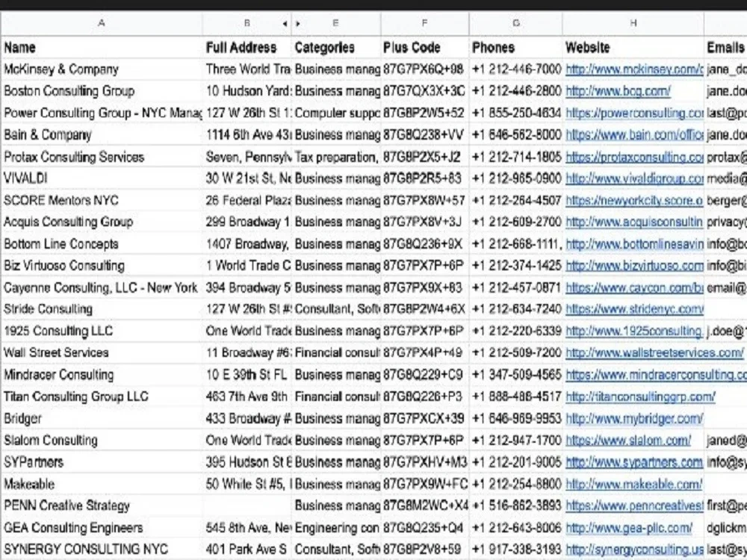Viewport: 747px width, 560px height.
Task: Select the 'GEA Consulting Engineers' cell
Action: pyautogui.click(x=102, y=528)
